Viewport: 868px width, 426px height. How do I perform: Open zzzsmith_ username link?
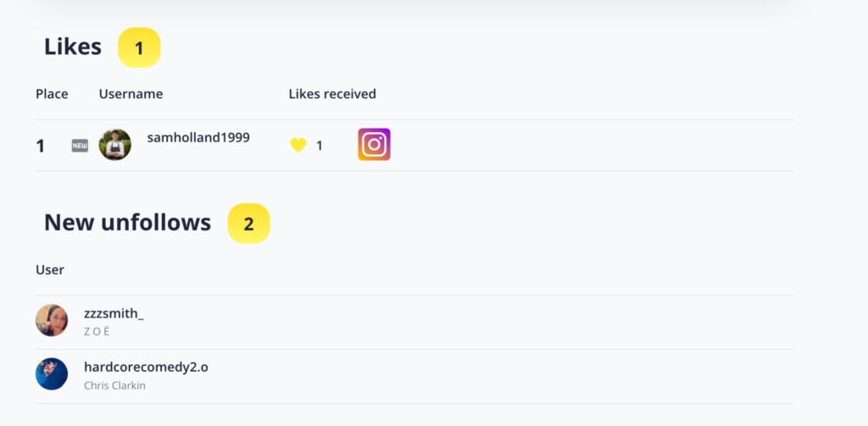(114, 313)
